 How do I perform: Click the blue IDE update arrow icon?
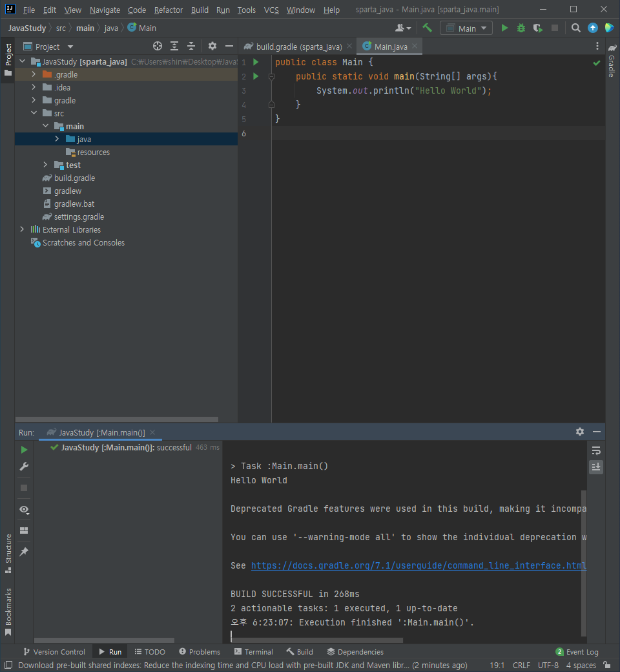tap(593, 28)
